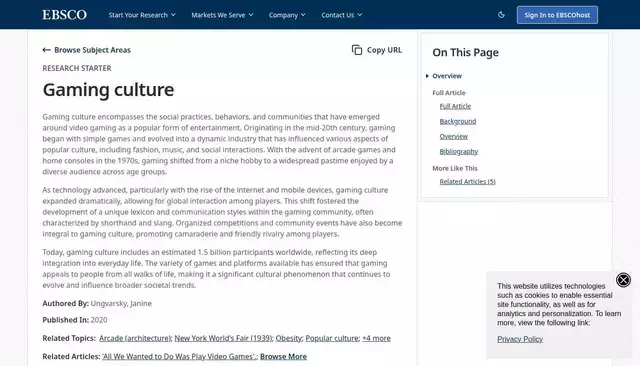Viewport: 640px width, 366px height.
Task: Click the Copy URL icon
Action: [x=357, y=50]
